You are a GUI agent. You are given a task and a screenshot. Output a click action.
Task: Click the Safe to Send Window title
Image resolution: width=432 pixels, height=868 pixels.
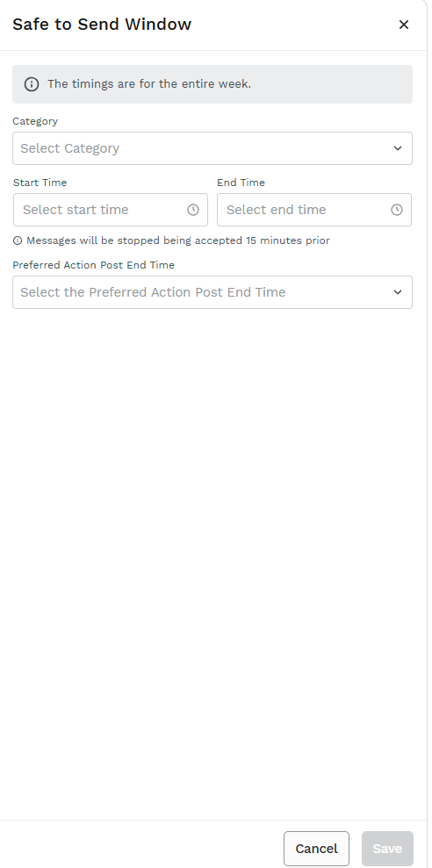(102, 25)
